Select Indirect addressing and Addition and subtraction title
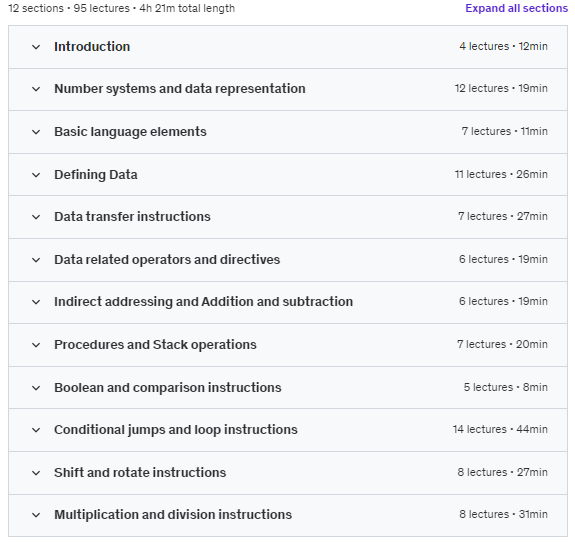Viewport: 575px width, 544px height. coord(204,302)
